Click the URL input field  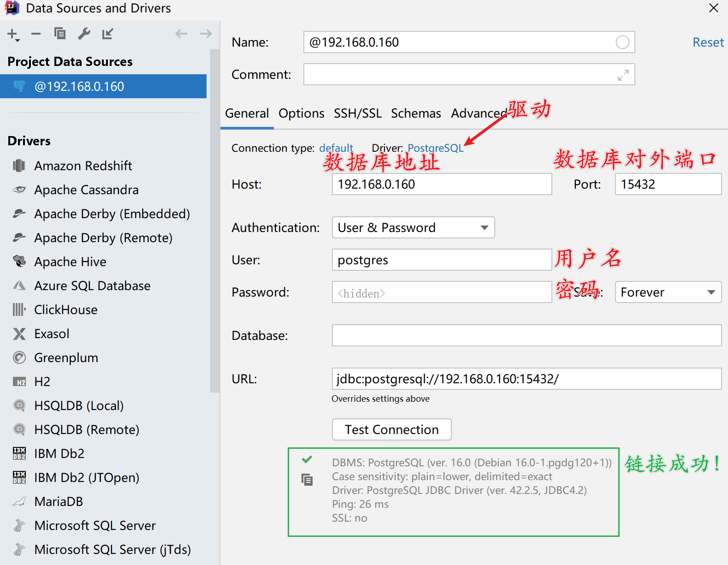[x=527, y=379]
